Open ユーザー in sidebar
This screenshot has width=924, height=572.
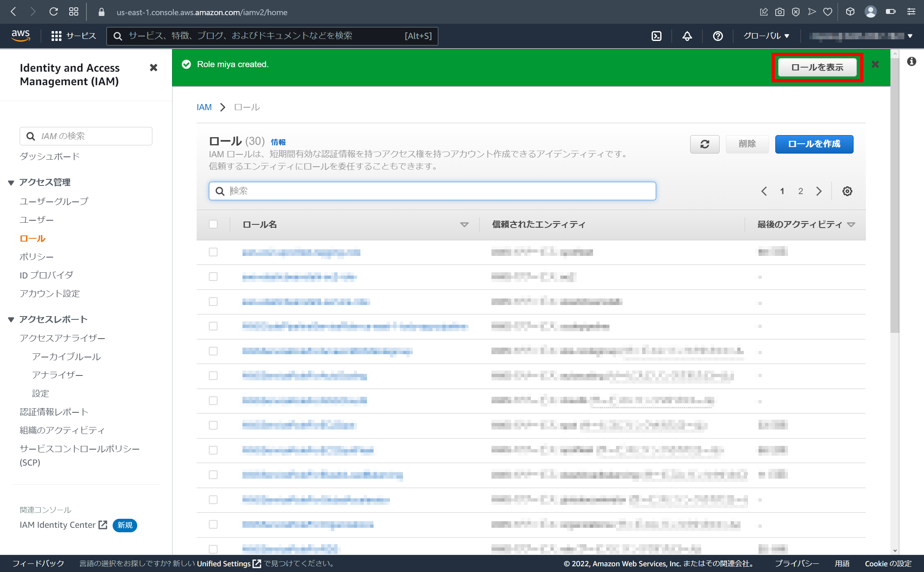point(36,220)
